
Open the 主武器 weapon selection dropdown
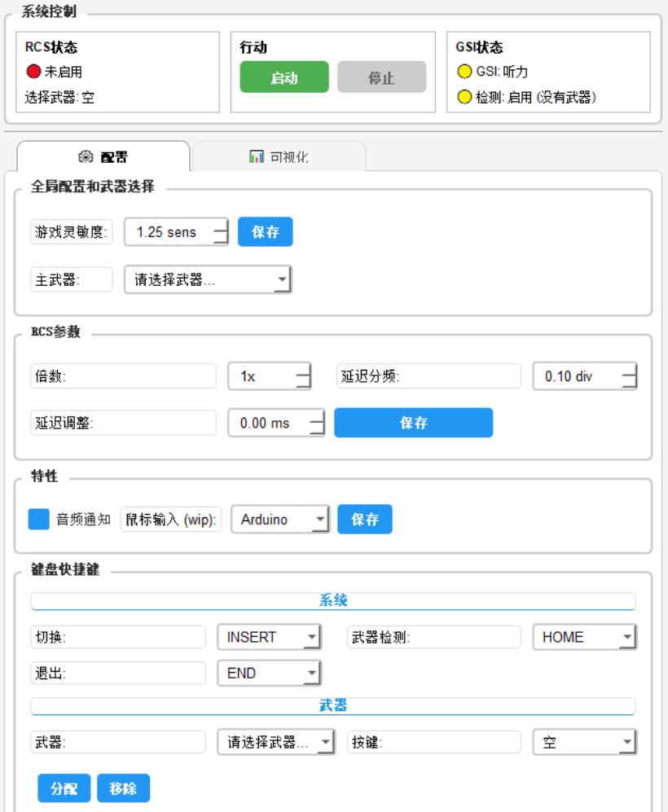pyautogui.click(x=207, y=280)
